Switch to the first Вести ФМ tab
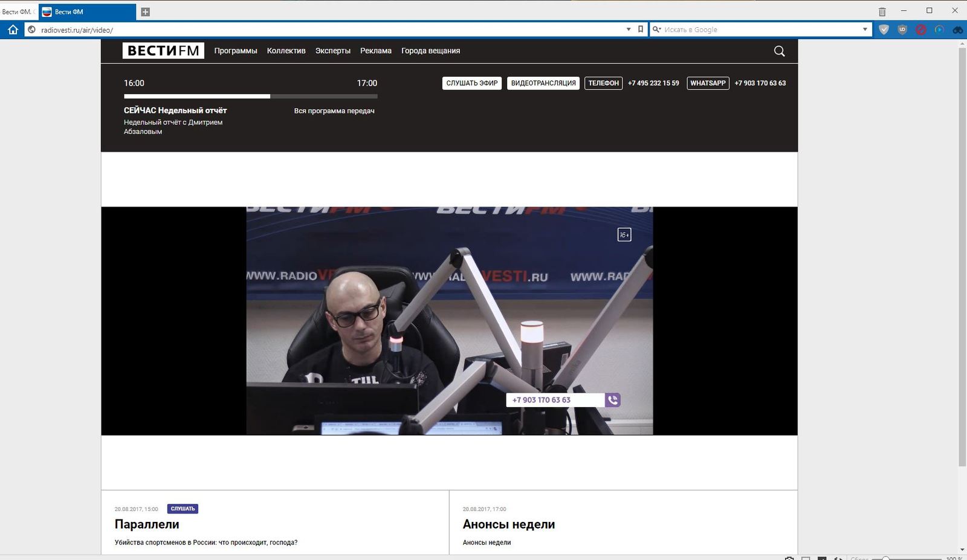The height and width of the screenshot is (560, 967). click(18, 11)
